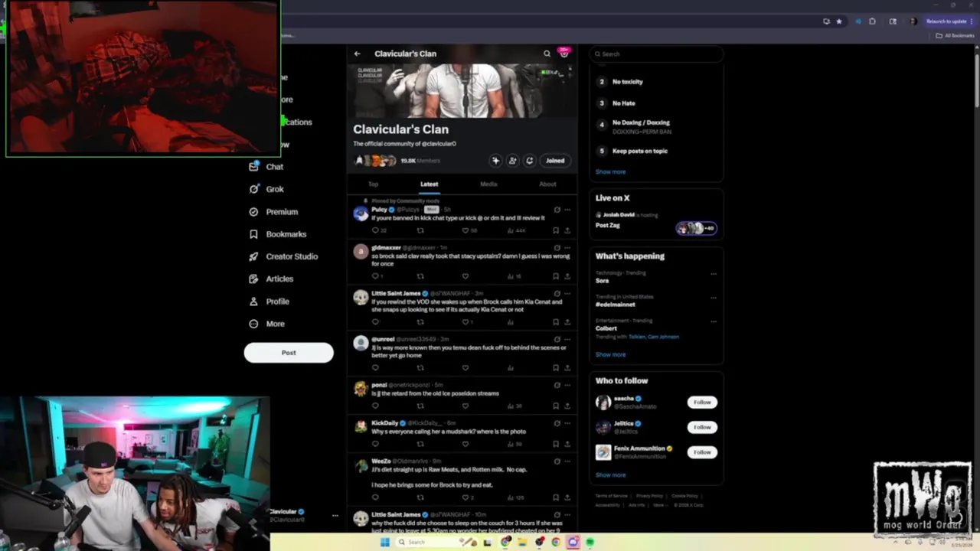Open Bookmarks in left sidebar
The image size is (980, 551).
click(x=277, y=234)
